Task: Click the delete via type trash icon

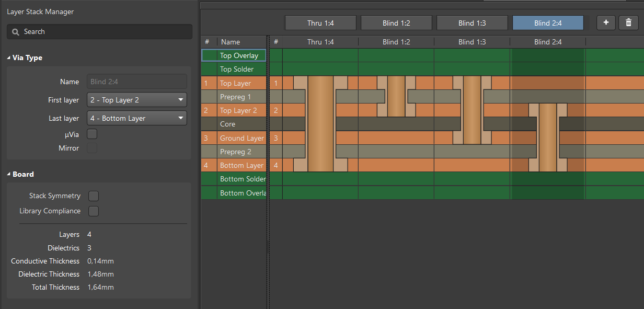Action: pos(628,22)
